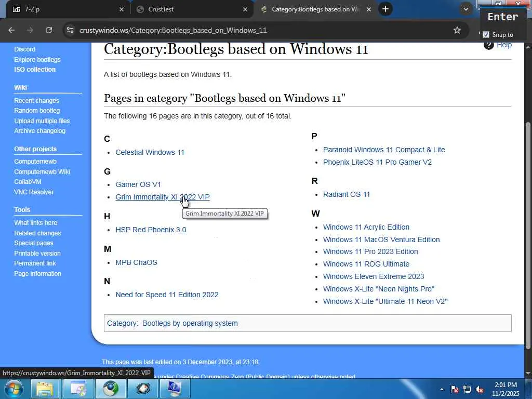Open the Help question mark icon
Viewport: 532px width, 399px height.
coord(488,45)
